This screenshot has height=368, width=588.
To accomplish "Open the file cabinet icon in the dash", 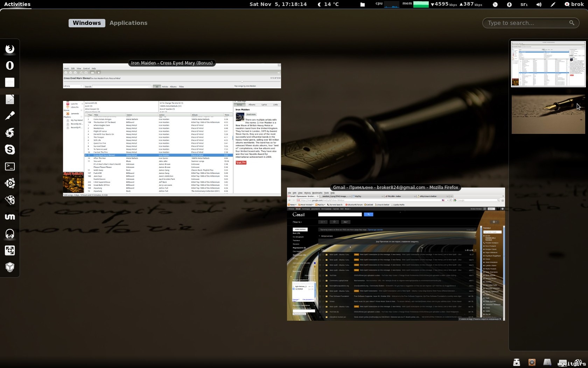I will pos(10,82).
